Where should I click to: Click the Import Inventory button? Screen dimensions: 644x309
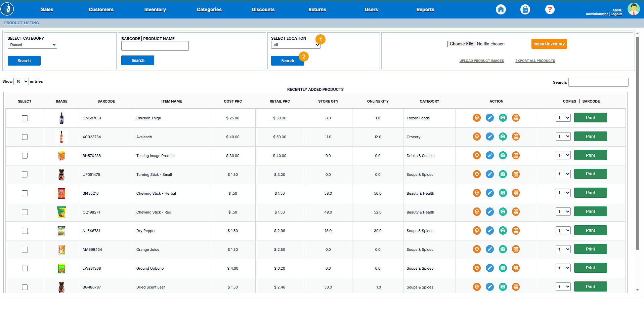549,44
